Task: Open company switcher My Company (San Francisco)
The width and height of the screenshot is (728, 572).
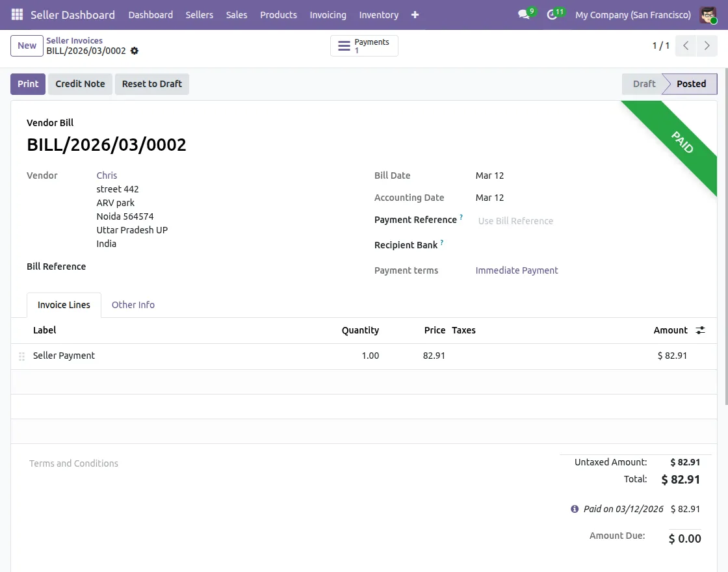Action: [632, 14]
